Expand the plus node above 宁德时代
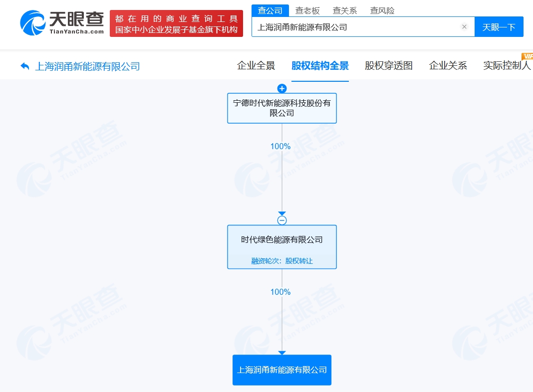Image resolution: width=533 pixels, height=392 pixels. coord(282,89)
